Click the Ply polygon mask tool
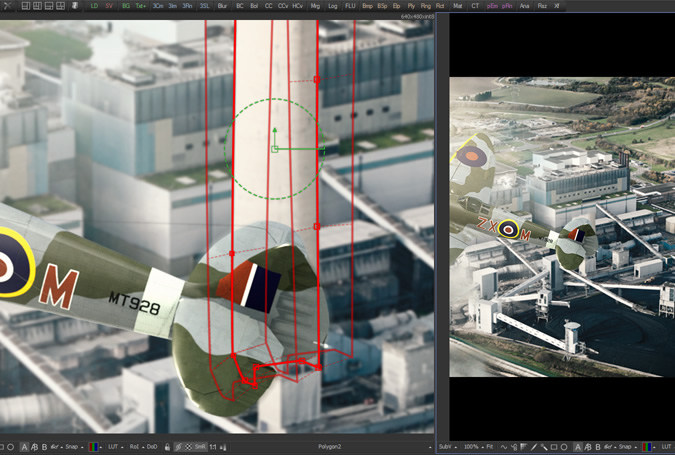This screenshot has height=455, width=675. coord(411,6)
